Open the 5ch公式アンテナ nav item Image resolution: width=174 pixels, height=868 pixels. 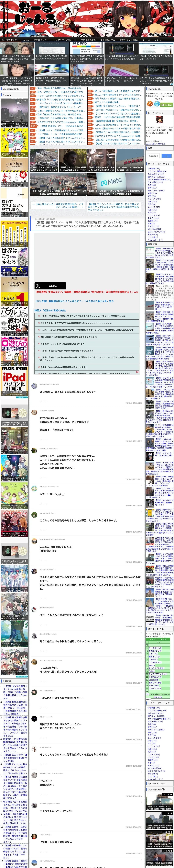pyautogui.click(x=11, y=40)
